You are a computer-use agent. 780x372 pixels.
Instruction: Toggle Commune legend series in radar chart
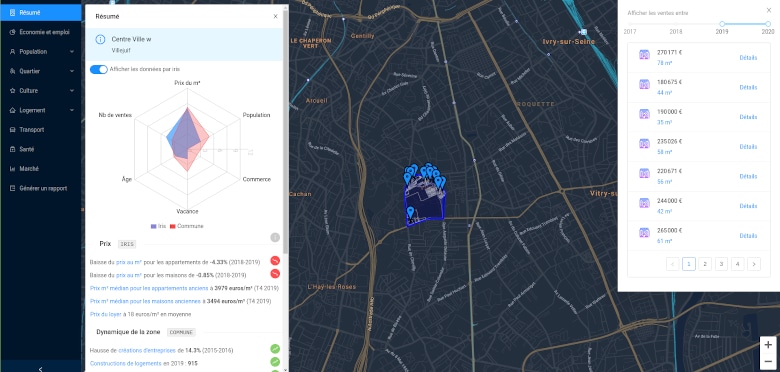coord(187,226)
